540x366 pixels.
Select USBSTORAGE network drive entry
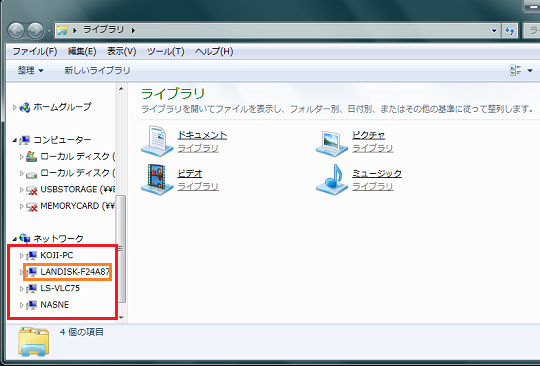(x=78, y=189)
